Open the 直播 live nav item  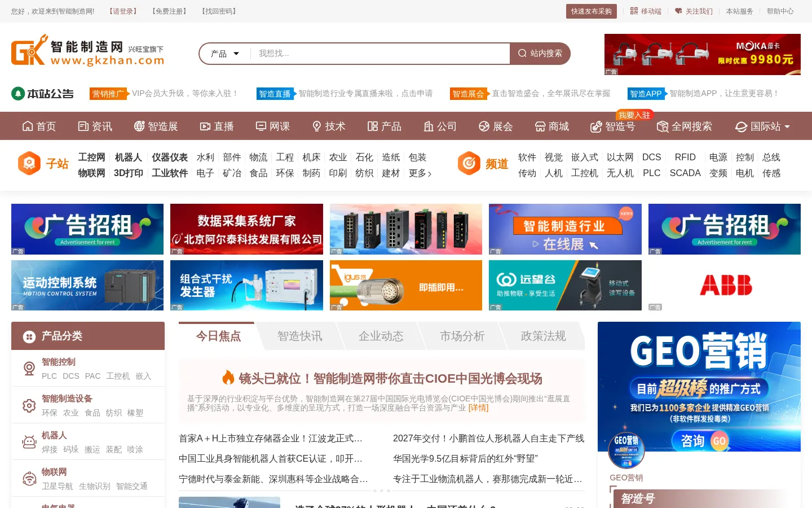tap(217, 126)
